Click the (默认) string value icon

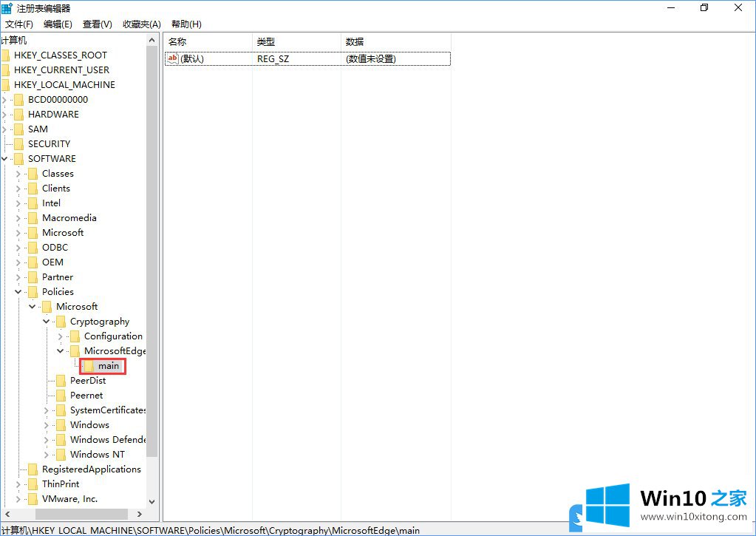pyautogui.click(x=173, y=58)
